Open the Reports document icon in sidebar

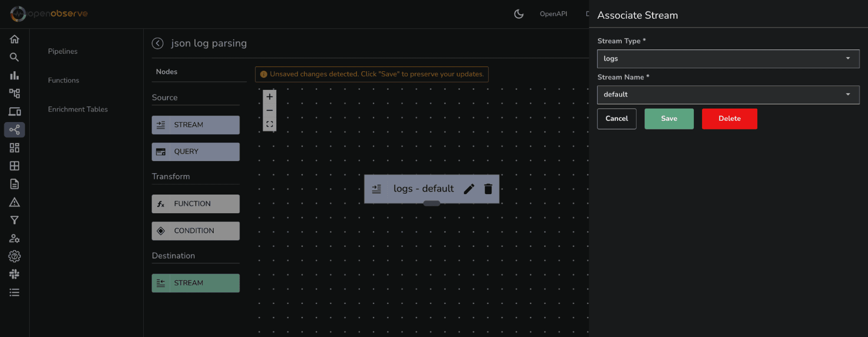[x=14, y=184]
